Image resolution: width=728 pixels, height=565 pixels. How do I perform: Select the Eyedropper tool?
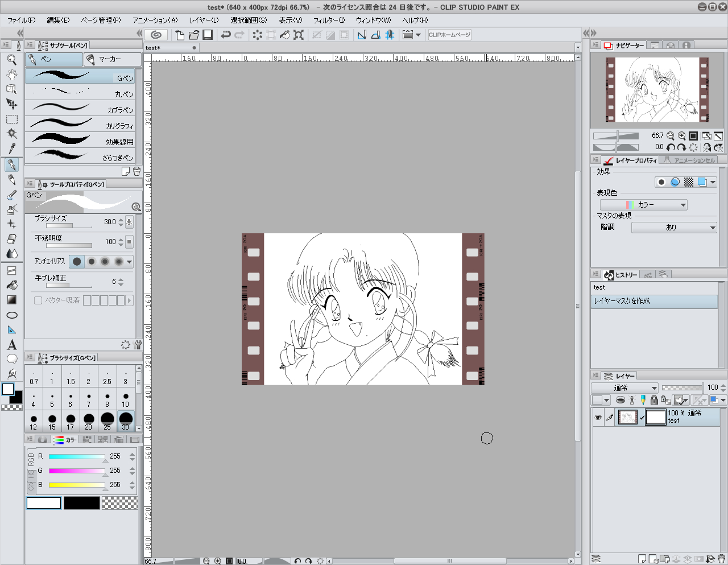pos(11,149)
